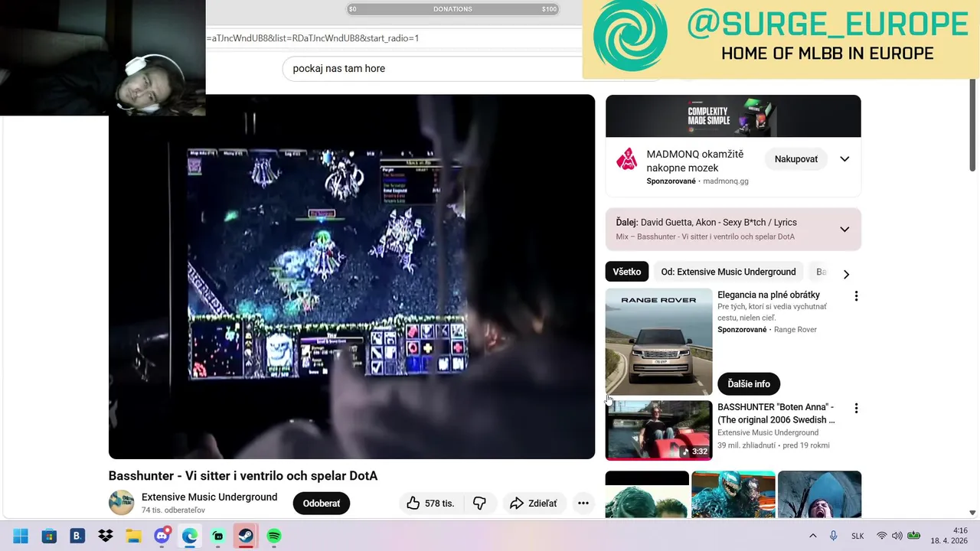Click 74 tis. odberateľov subscriber count
Image resolution: width=980 pixels, height=551 pixels.
click(173, 510)
